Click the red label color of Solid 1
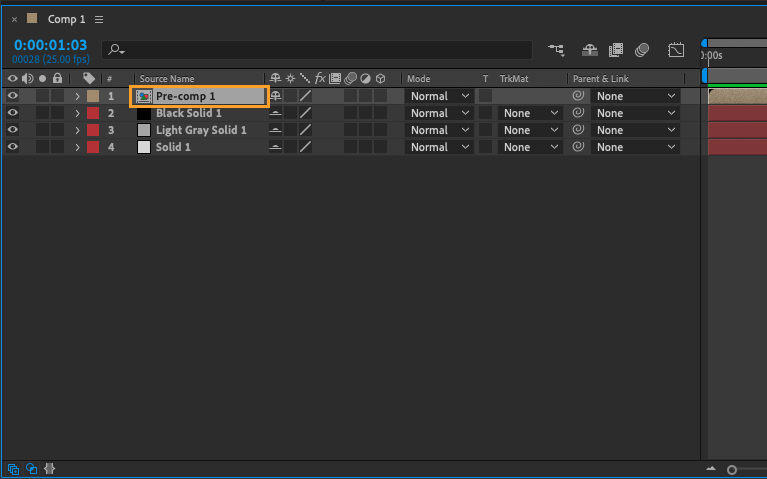The width and height of the screenshot is (767, 479). pyautogui.click(x=93, y=147)
